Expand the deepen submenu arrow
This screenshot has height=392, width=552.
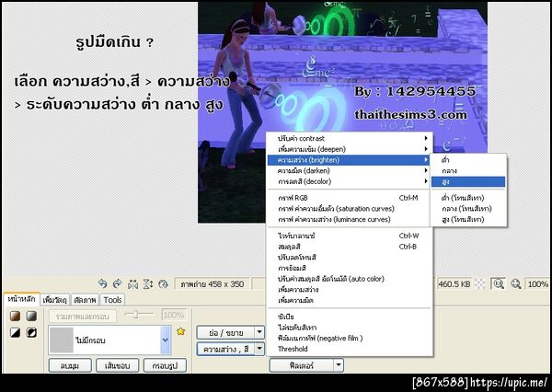coord(426,149)
